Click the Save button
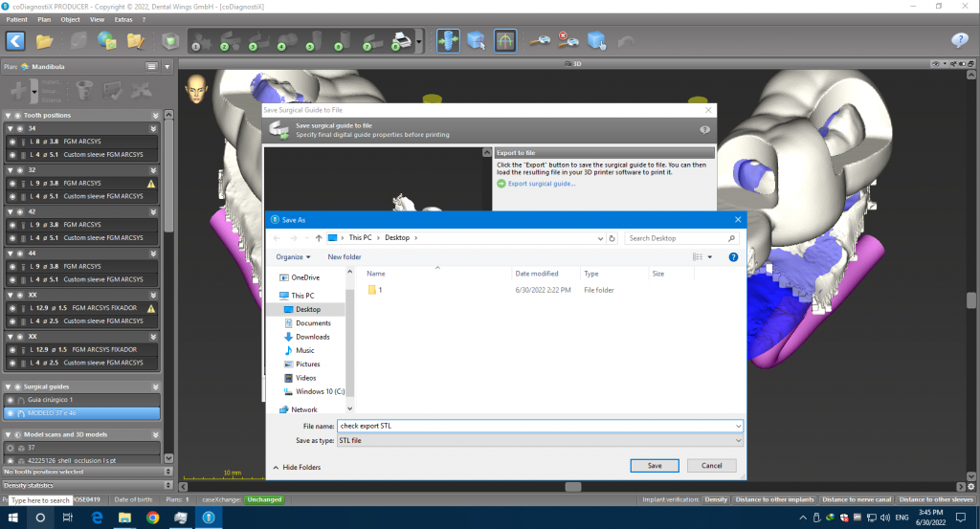Image resolution: width=980 pixels, height=529 pixels. (x=655, y=466)
